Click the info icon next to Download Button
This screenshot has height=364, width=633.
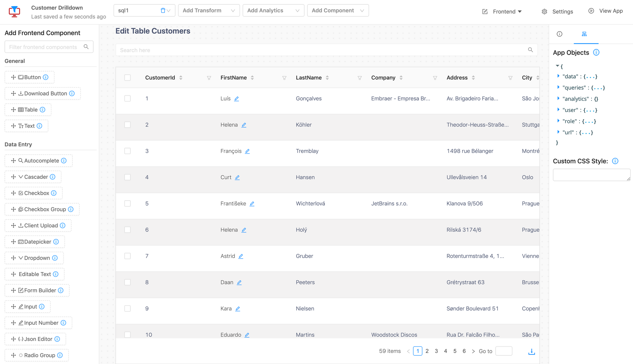click(72, 93)
